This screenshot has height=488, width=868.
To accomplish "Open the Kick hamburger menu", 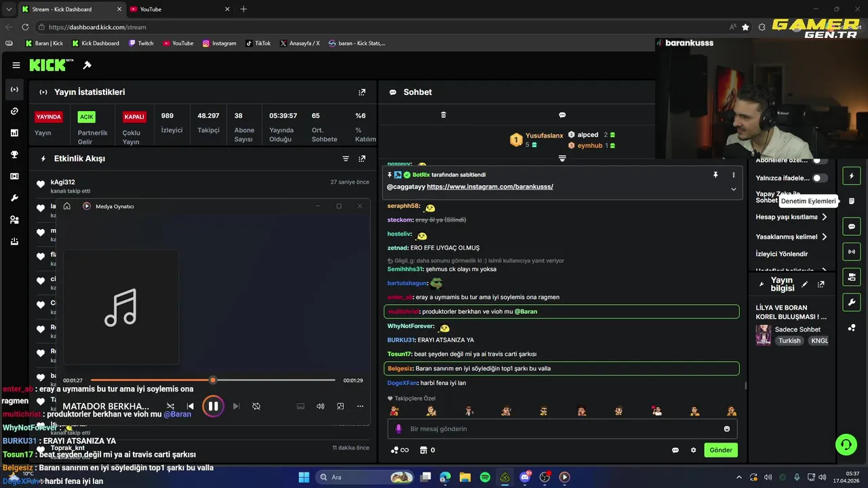I will point(16,65).
